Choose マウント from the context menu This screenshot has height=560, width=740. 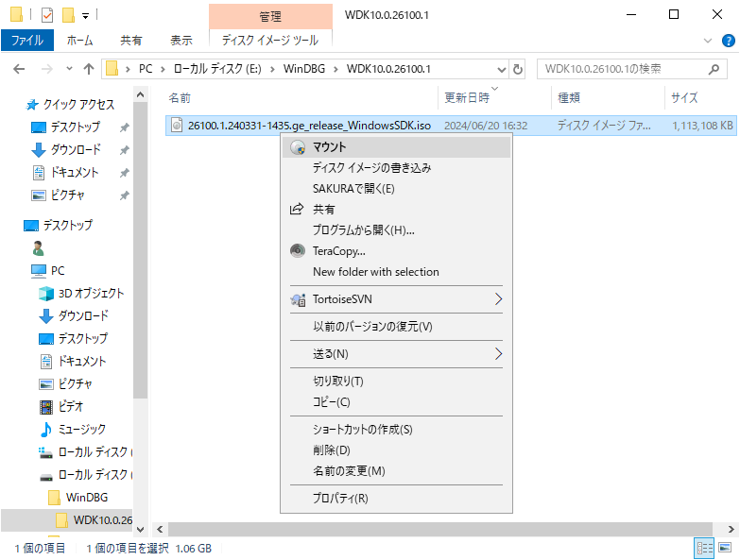click(x=396, y=147)
